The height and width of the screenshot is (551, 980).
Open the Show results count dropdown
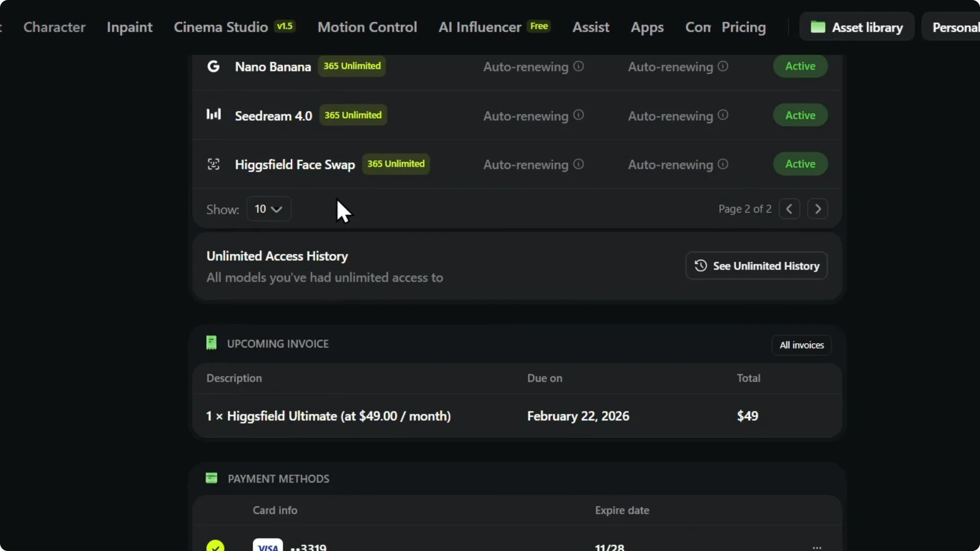click(268, 209)
